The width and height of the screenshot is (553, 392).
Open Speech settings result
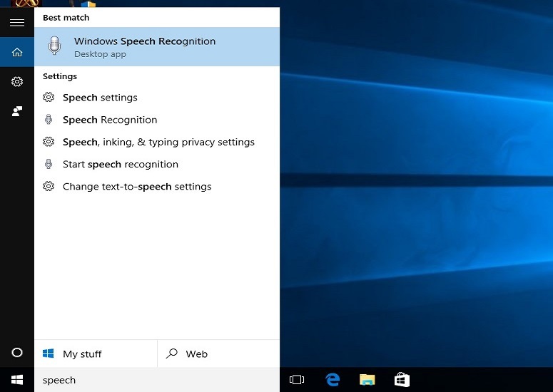click(x=157, y=98)
